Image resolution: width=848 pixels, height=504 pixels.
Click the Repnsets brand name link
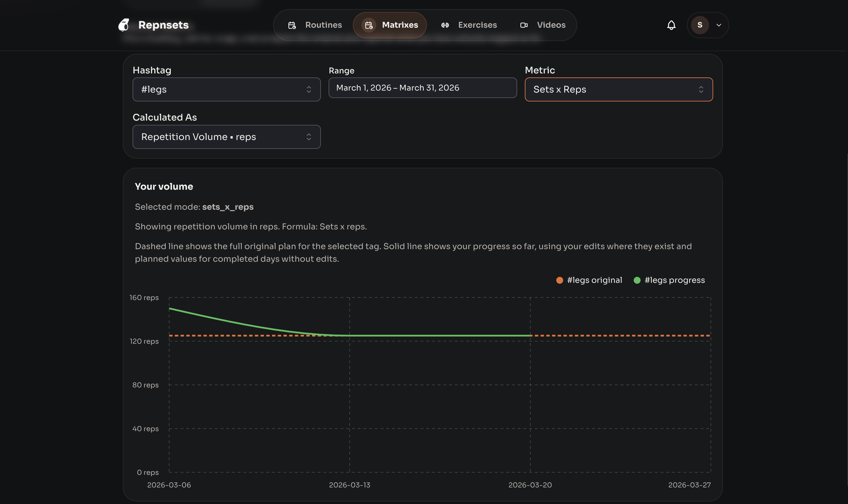tap(163, 25)
